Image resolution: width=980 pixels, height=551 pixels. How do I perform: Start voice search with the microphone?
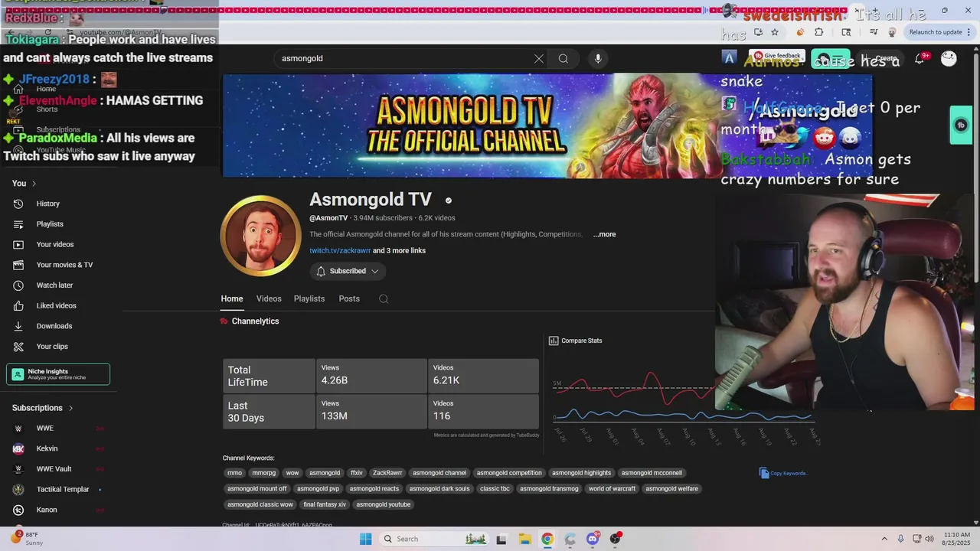coord(598,58)
